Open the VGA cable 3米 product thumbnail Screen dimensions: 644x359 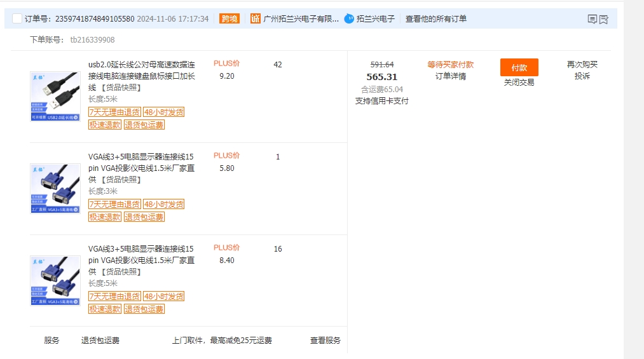[55, 188]
